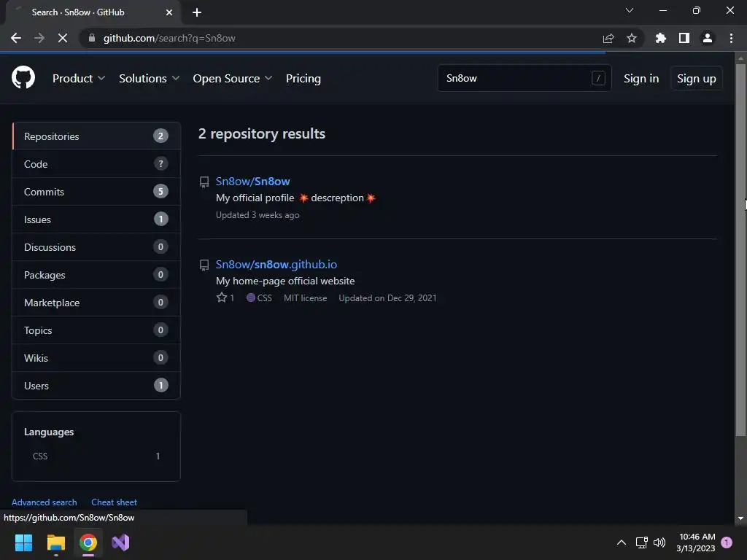Click the page vertical scrollbar thumb
747x560 pixels.
click(740, 250)
